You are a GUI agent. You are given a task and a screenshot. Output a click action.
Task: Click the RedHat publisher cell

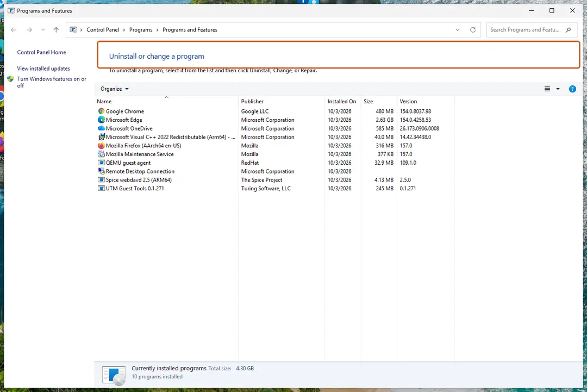coord(249,163)
